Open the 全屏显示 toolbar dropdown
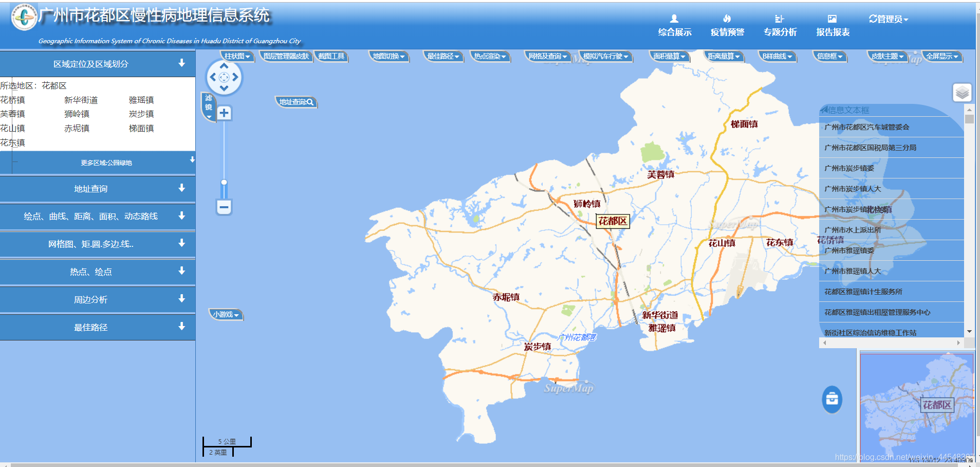 pos(942,56)
